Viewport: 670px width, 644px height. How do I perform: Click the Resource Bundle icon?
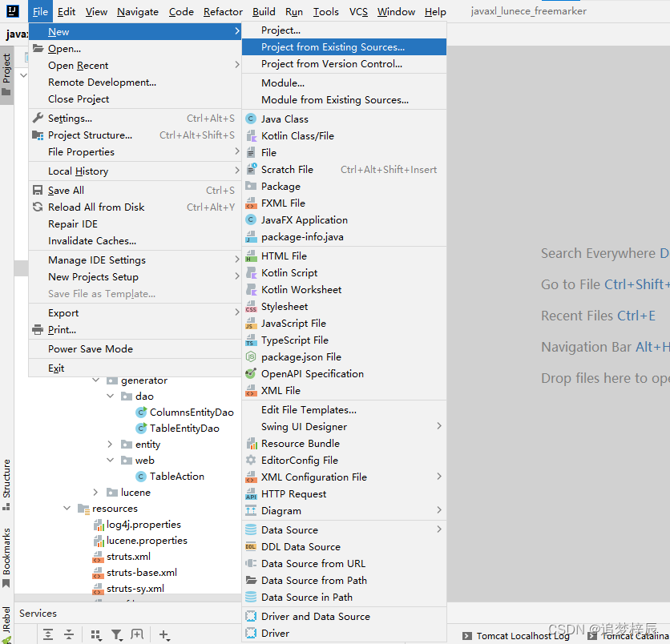(x=252, y=443)
